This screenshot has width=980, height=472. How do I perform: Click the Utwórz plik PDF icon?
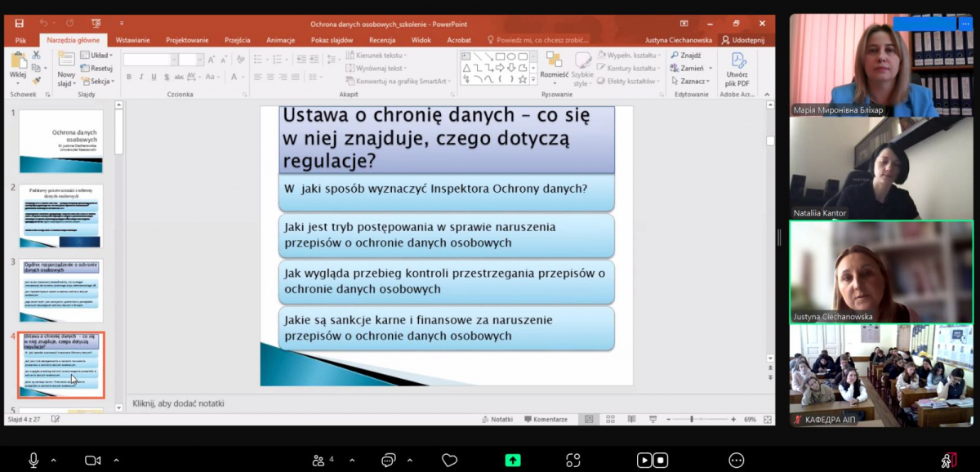pyautogui.click(x=737, y=64)
